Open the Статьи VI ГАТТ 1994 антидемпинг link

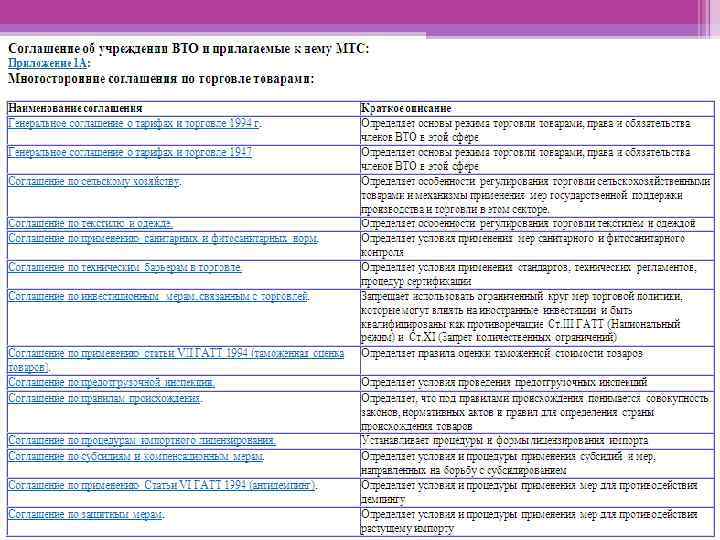pyautogui.click(x=163, y=485)
